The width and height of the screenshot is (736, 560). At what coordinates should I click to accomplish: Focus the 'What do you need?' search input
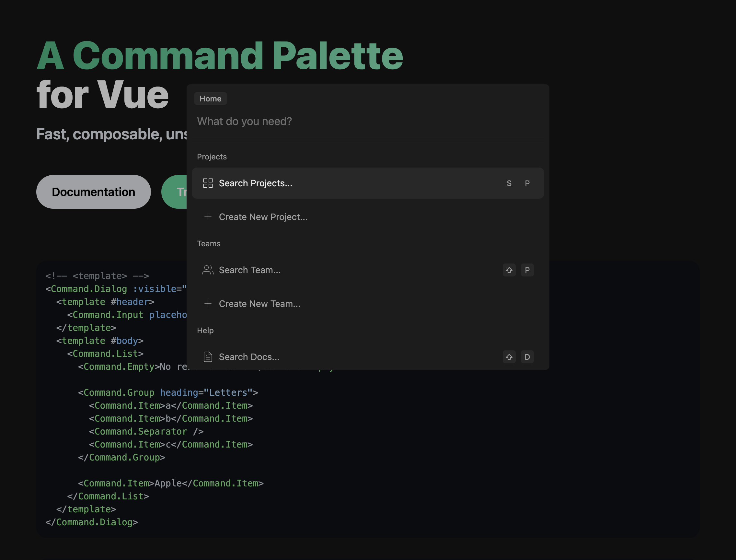pyautogui.click(x=368, y=121)
